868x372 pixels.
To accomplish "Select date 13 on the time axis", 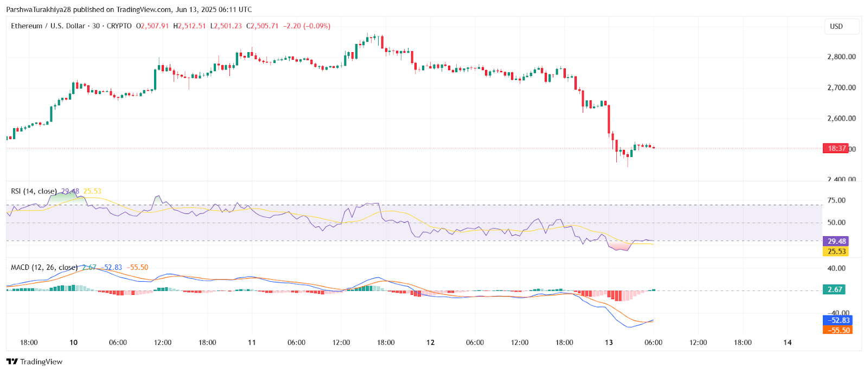I will 609,343.
